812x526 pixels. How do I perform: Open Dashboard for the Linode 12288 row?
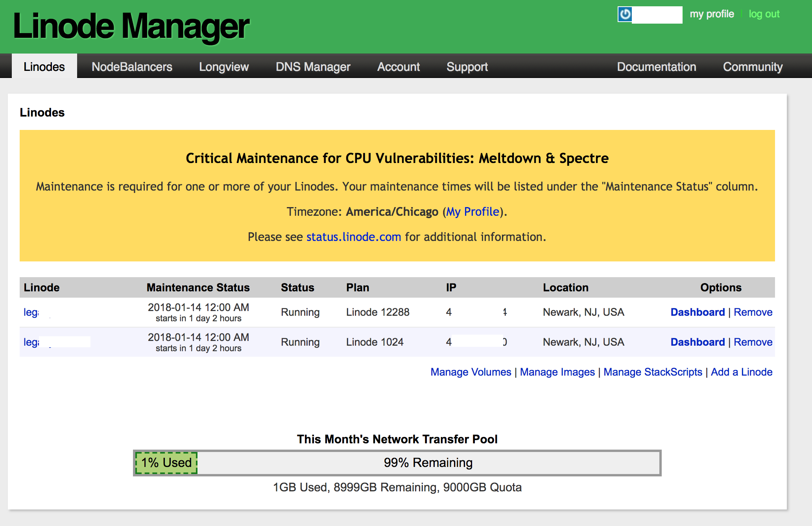coord(698,312)
